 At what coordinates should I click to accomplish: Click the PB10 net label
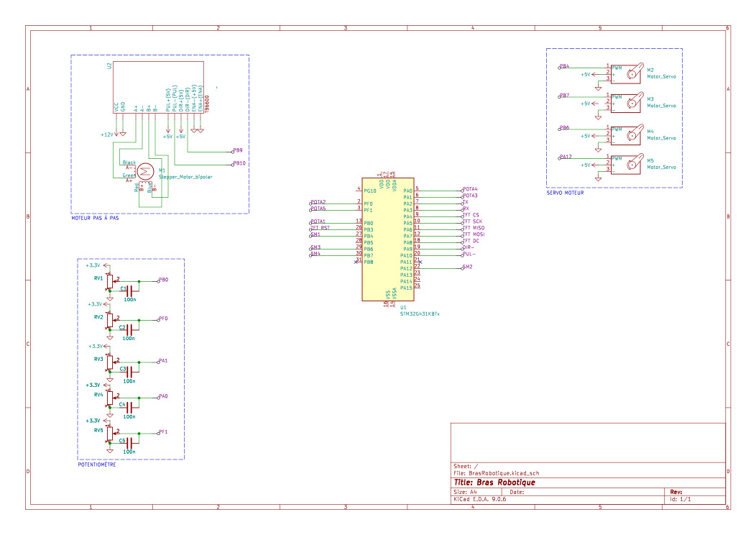click(x=239, y=164)
